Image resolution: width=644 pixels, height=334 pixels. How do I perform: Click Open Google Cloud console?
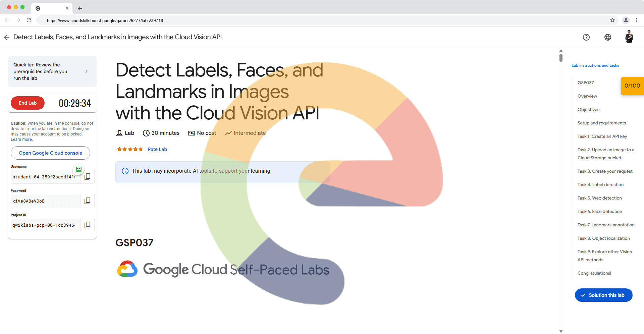pos(50,153)
